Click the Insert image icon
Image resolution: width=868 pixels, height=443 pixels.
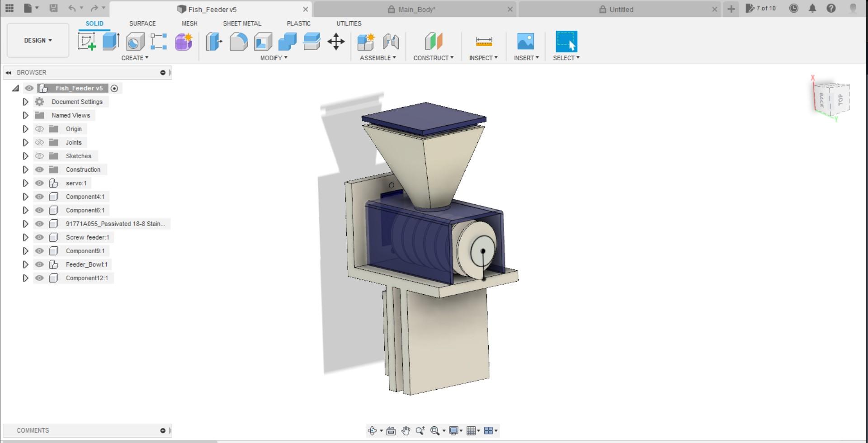click(525, 42)
